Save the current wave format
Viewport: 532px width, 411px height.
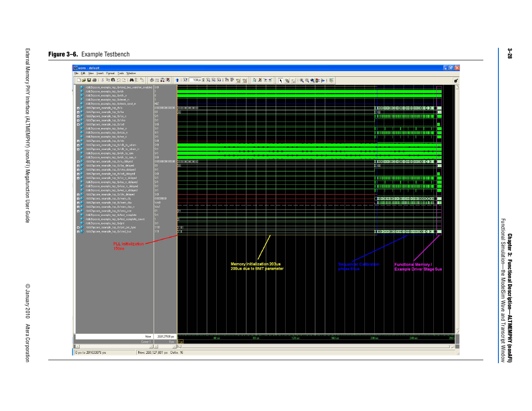[x=89, y=80]
